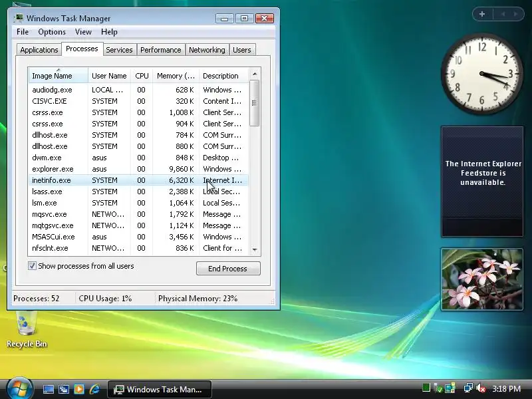Image resolution: width=532 pixels, height=399 pixels.
Task: Toggle Show processes from all users checkbox
Action: pyautogui.click(x=32, y=265)
